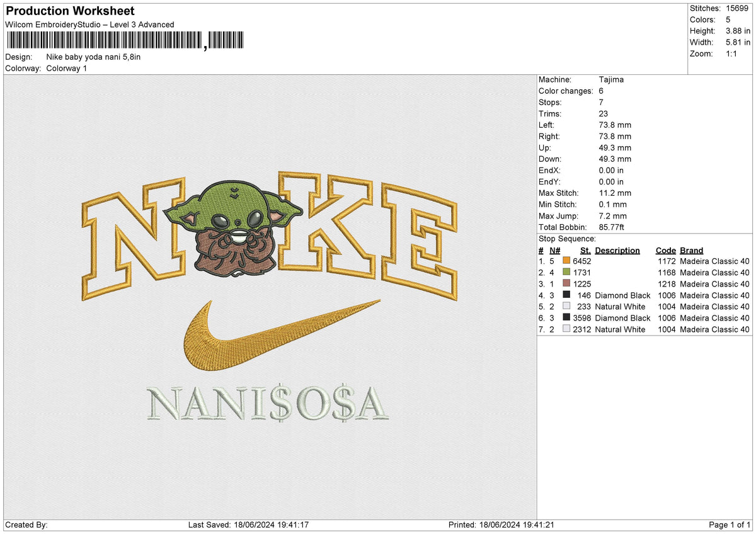756x534 pixels.
Task: Click stitch count 1731 in stop row 2
Action: 582,272
